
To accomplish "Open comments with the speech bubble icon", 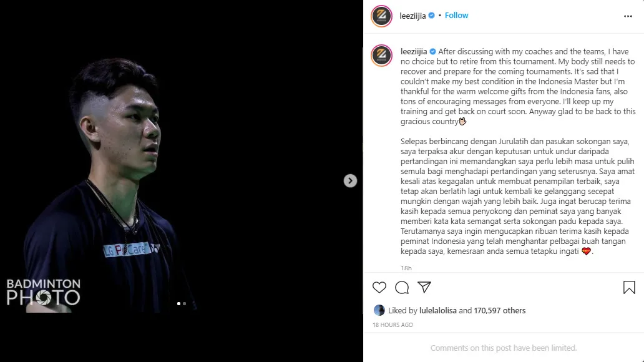I will pyautogui.click(x=402, y=287).
